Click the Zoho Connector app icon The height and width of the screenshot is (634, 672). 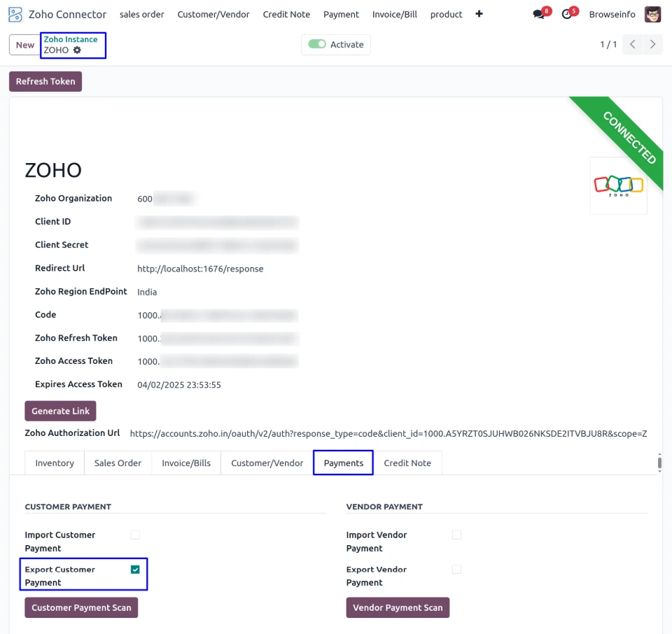pyautogui.click(x=15, y=14)
